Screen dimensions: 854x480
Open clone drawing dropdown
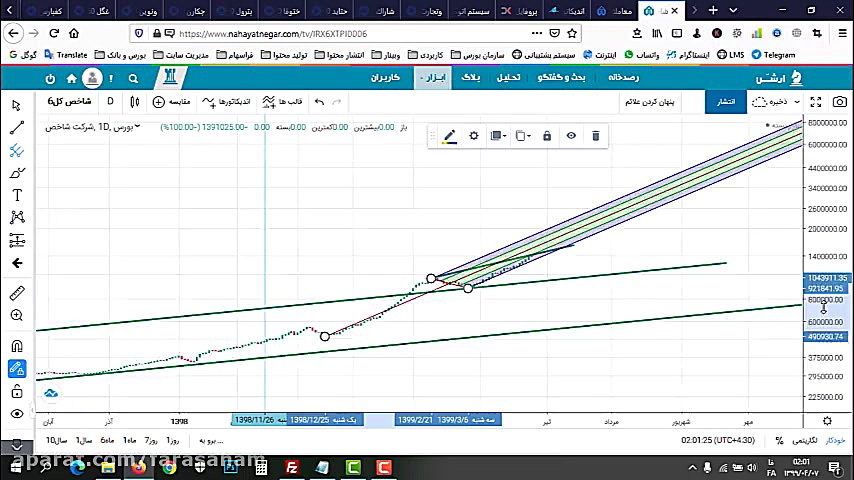[523, 136]
